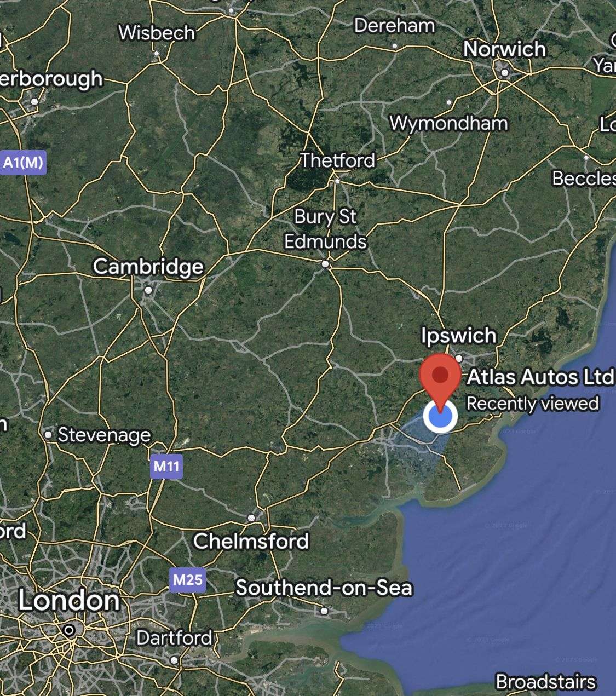The width and height of the screenshot is (616, 696).
Task: Tap the Southend-on-Sea place label
Action: click(324, 588)
